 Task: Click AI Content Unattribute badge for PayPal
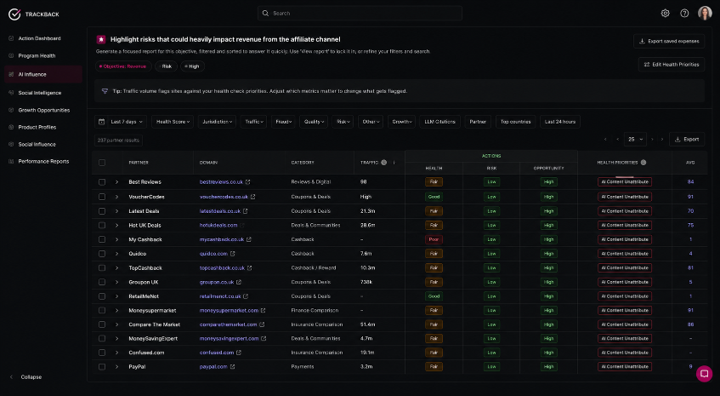[x=624, y=367]
